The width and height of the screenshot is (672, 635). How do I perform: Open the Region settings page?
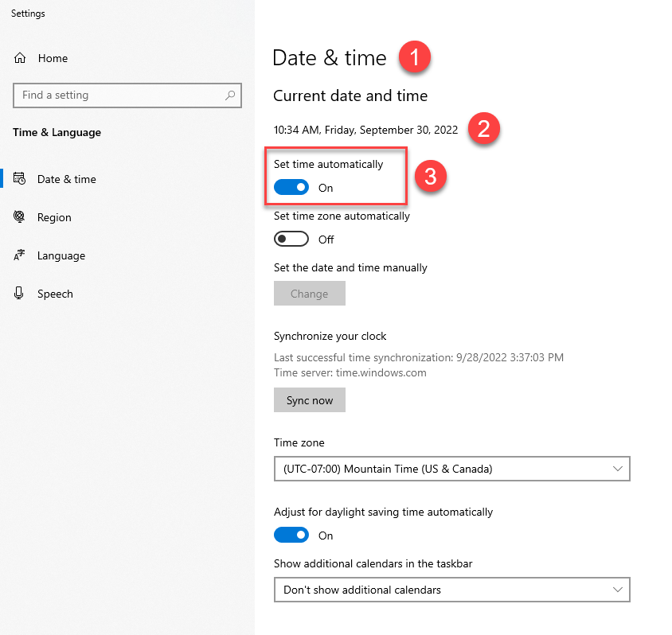coord(54,217)
